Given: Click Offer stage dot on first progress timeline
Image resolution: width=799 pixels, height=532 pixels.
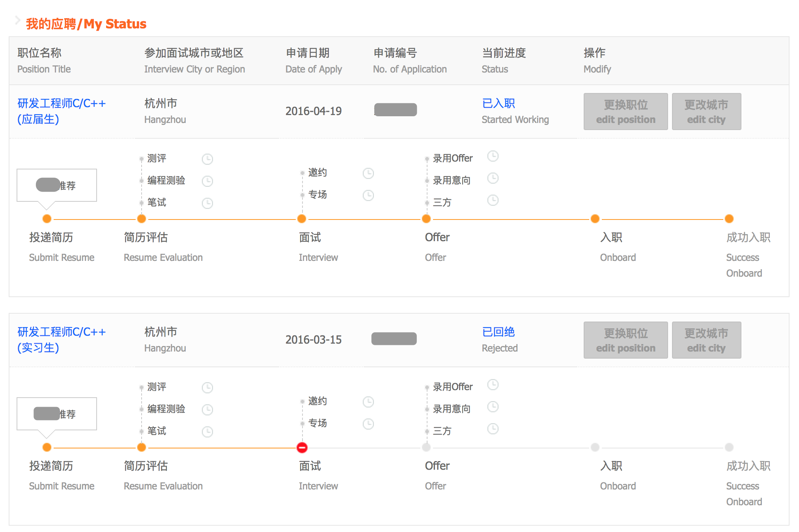Looking at the screenshot, I should coord(426,219).
